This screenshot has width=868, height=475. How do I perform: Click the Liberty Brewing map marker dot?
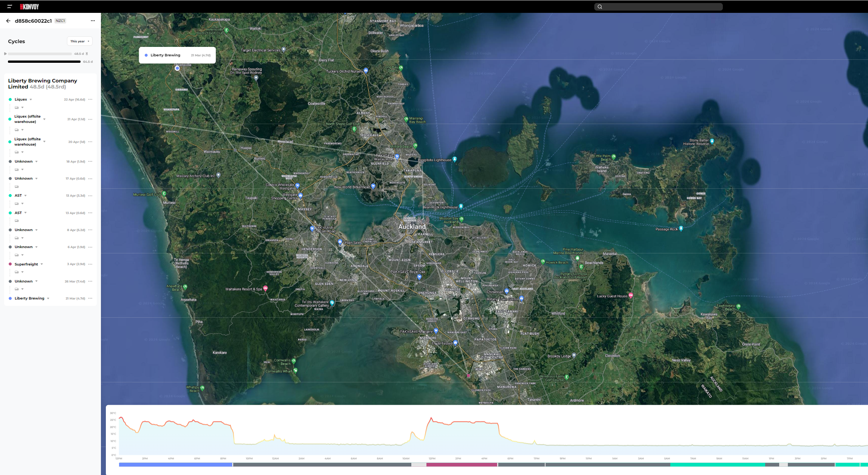point(177,68)
